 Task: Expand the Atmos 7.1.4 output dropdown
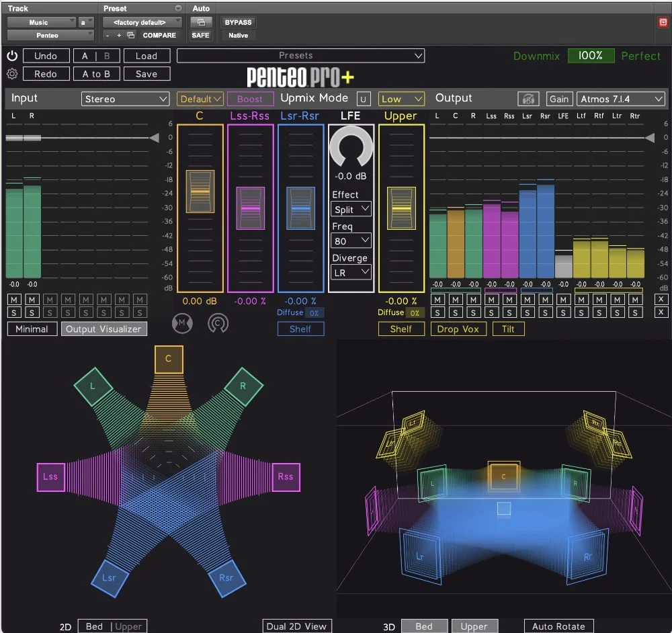point(620,99)
